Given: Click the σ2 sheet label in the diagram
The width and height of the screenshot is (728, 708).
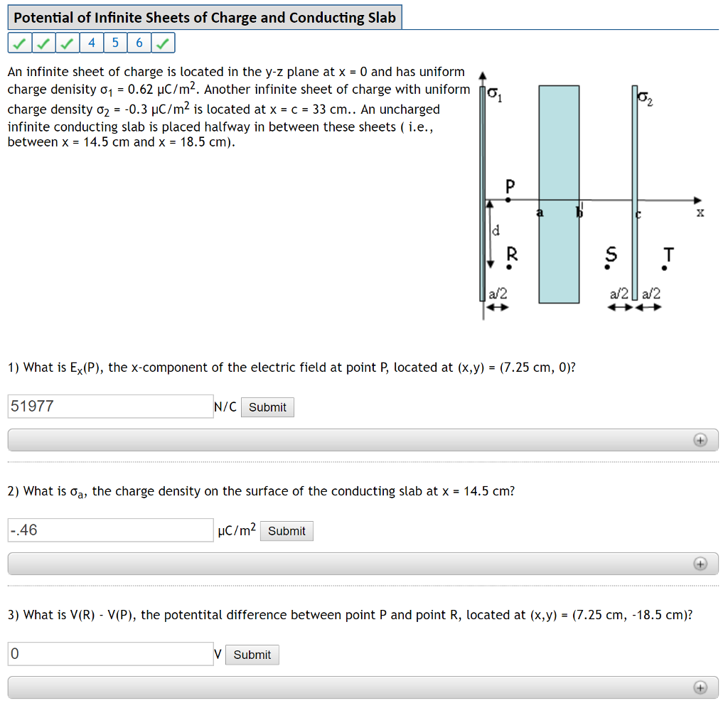Looking at the screenshot, I should (646, 99).
